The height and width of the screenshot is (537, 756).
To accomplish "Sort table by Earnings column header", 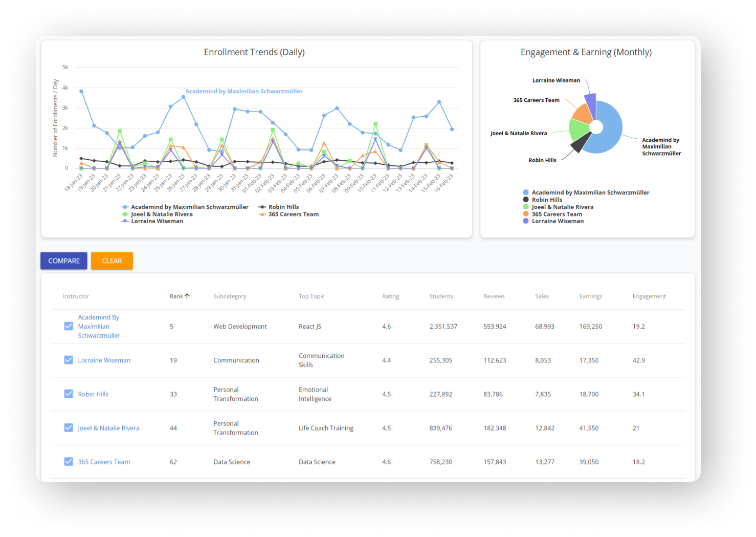I will pos(590,296).
